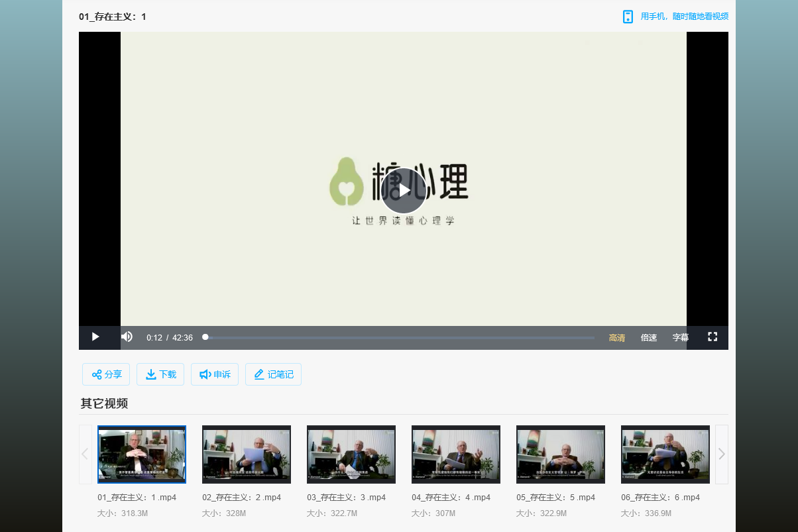Click the total duration 42:36
Image resolution: width=798 pixels, height=532 pixels.
coord(182,338)
